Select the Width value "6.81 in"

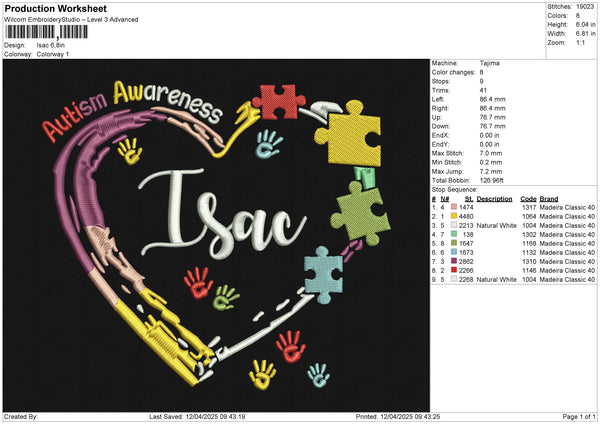(585, 34)
